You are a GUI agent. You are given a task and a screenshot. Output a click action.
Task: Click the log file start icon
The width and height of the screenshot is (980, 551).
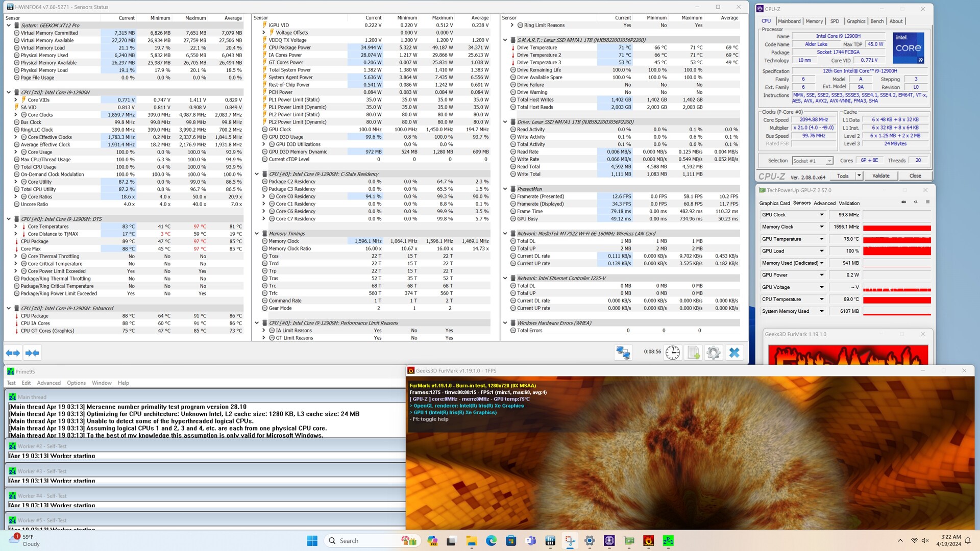point(693,353)
